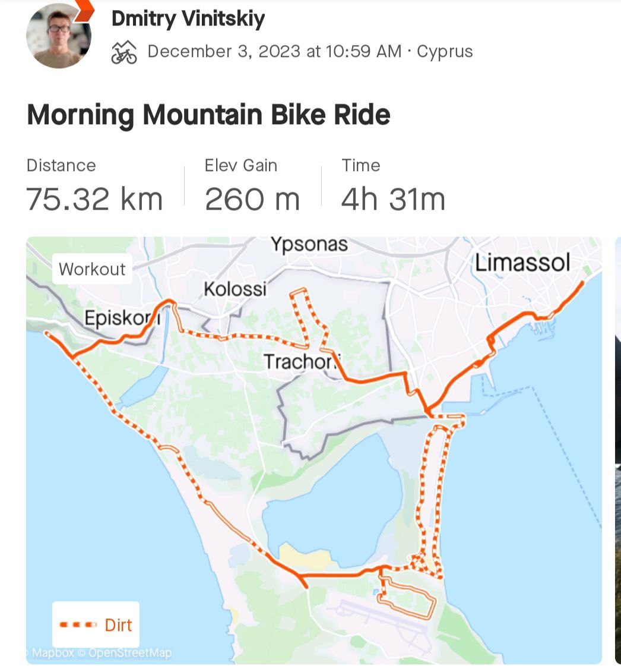Viewport: 621px width, 672px height.
Task: Click the Kolossi label on the map
Action: [x=235, y=289]
